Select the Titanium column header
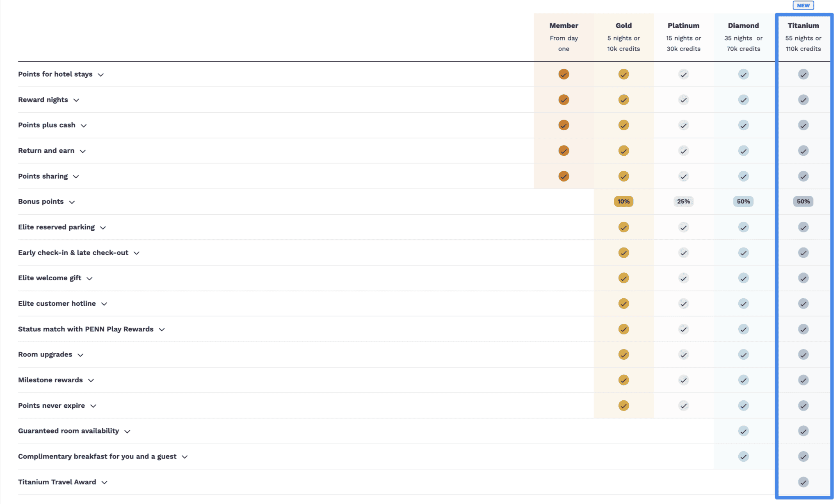This screenshot has height=504, width=840. (x=803, y=25)
